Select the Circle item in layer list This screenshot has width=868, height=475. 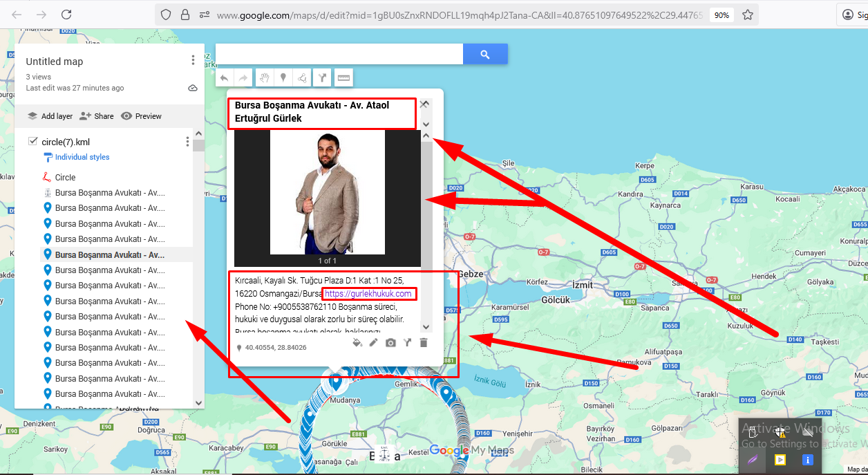pos(66,177)
